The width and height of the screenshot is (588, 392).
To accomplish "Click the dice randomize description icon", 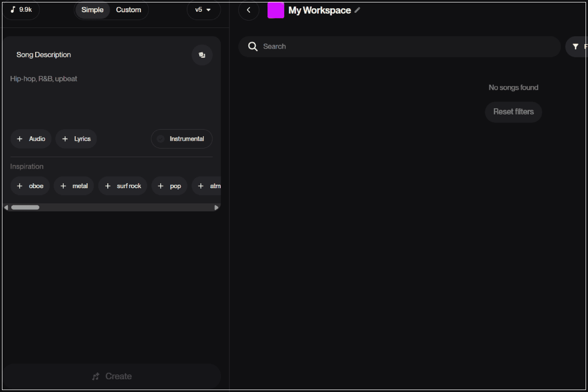I will [202, 55].
